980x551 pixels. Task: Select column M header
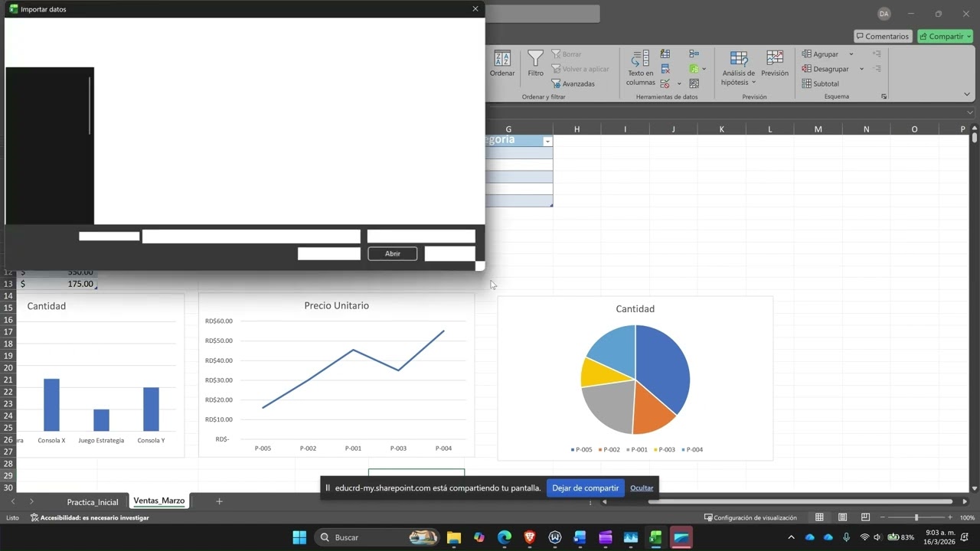(x=818, y=129)
